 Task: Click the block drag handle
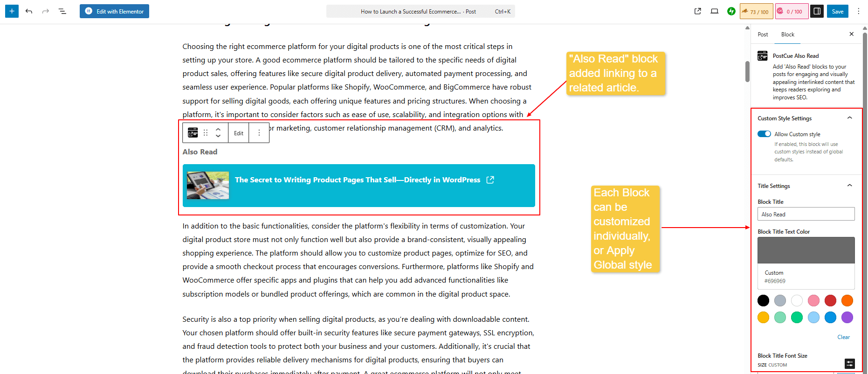tap(206, 133)
